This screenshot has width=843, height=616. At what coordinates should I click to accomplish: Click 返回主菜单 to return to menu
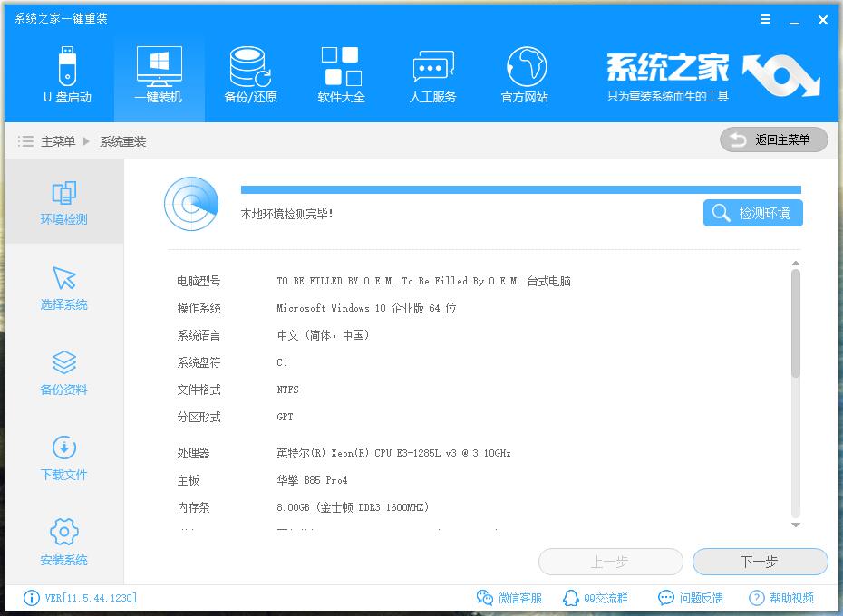click(x=774, y=140)
